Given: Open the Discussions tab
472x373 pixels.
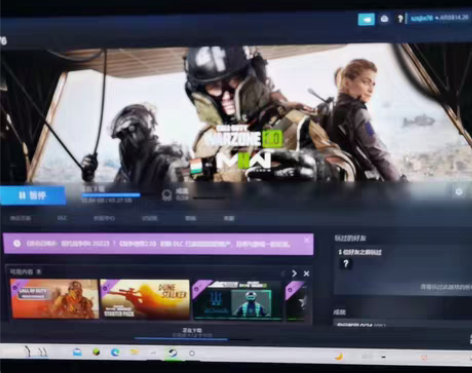Looking at the screenshot, I should click(x=149, y=218).
